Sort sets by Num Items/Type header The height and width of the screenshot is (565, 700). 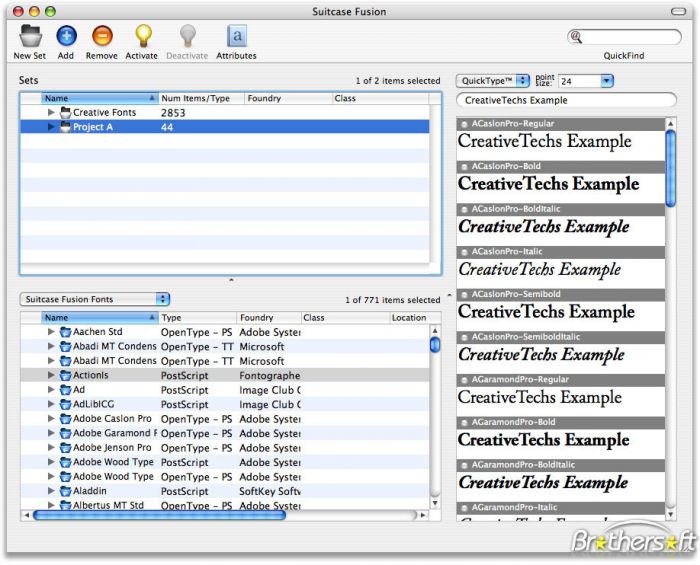201,98
